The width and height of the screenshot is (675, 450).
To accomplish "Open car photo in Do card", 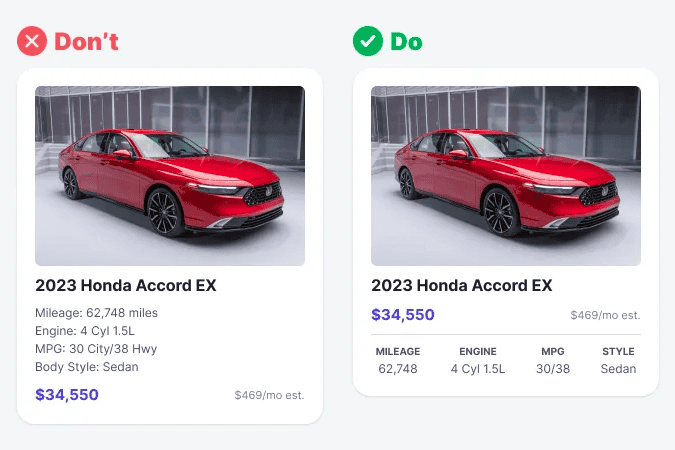I will click(506, 176).
